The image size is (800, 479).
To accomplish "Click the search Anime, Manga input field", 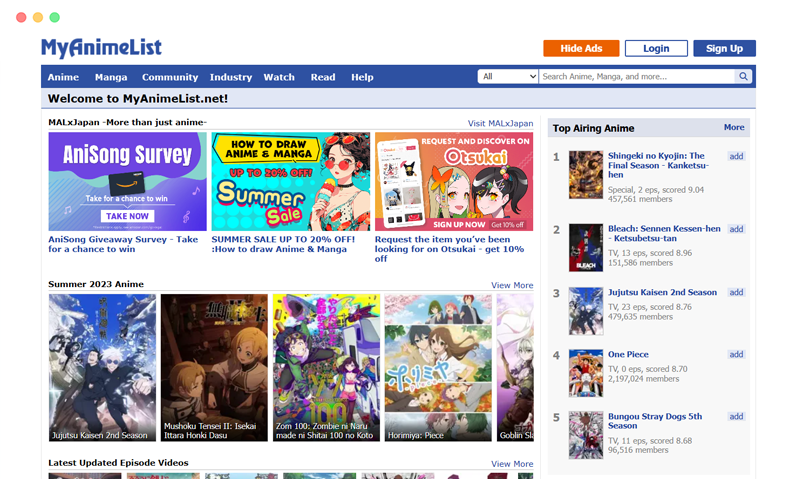I will click(x=637, y=77).
